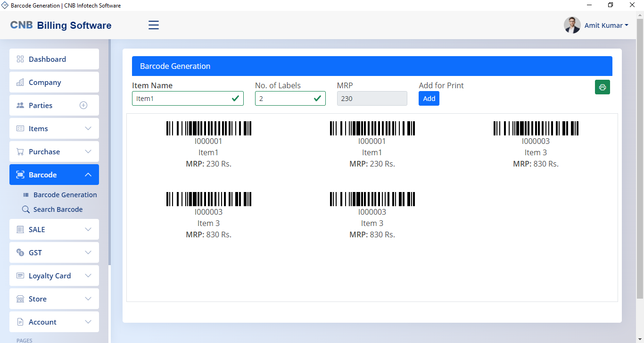644x343 pixels.
Task: Click the sidebar vertical scrollbar
Action: point(109,152)
